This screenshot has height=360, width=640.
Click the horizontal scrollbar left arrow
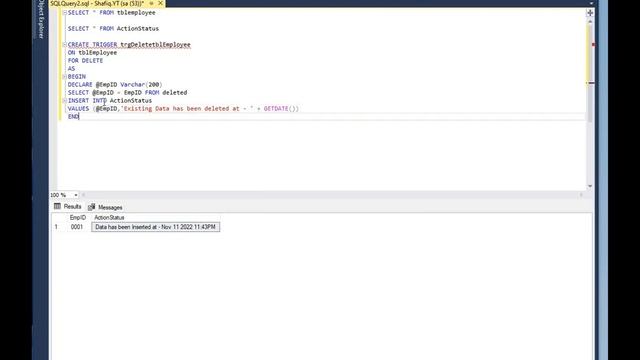click(84, 195)
